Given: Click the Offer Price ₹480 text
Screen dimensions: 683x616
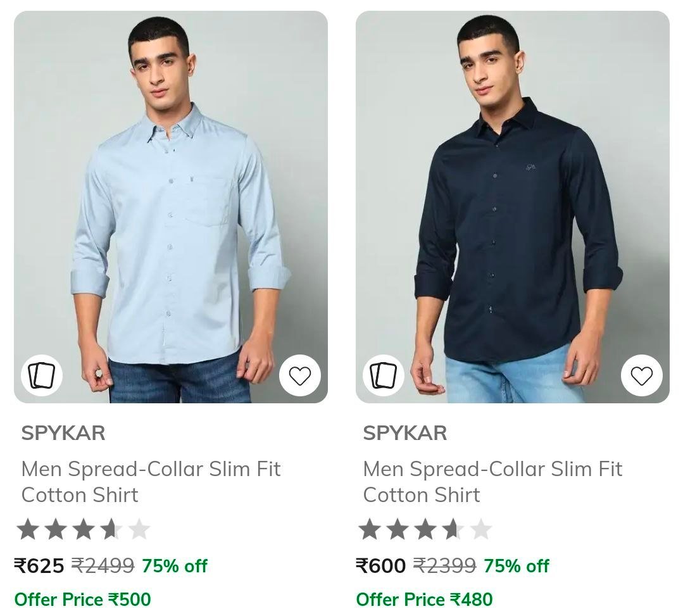Looking at the screenshot, I should point(424,600).
